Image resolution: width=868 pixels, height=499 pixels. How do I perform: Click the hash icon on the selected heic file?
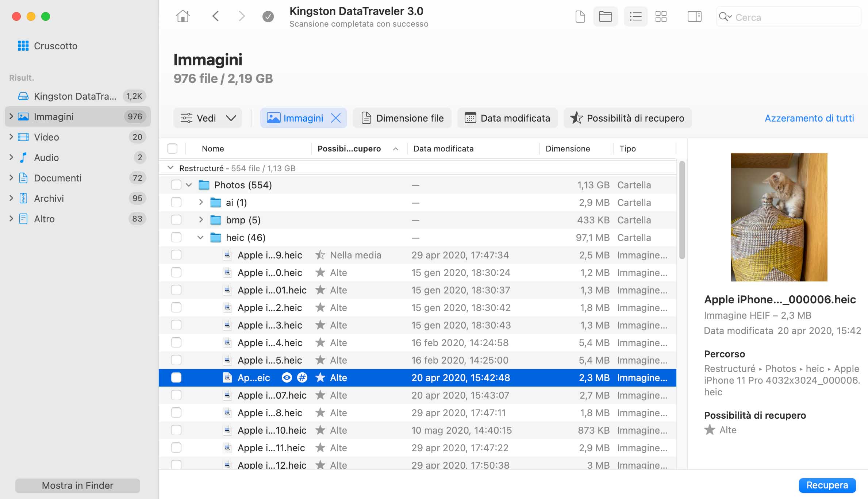pyautogui.click(x=302, y=377)
